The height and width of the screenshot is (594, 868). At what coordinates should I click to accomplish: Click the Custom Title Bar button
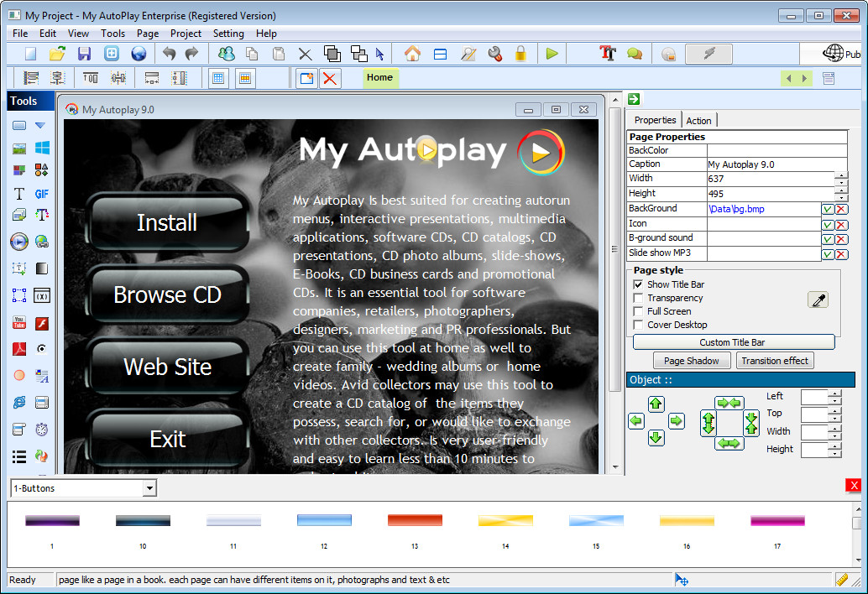coord(733,342)
